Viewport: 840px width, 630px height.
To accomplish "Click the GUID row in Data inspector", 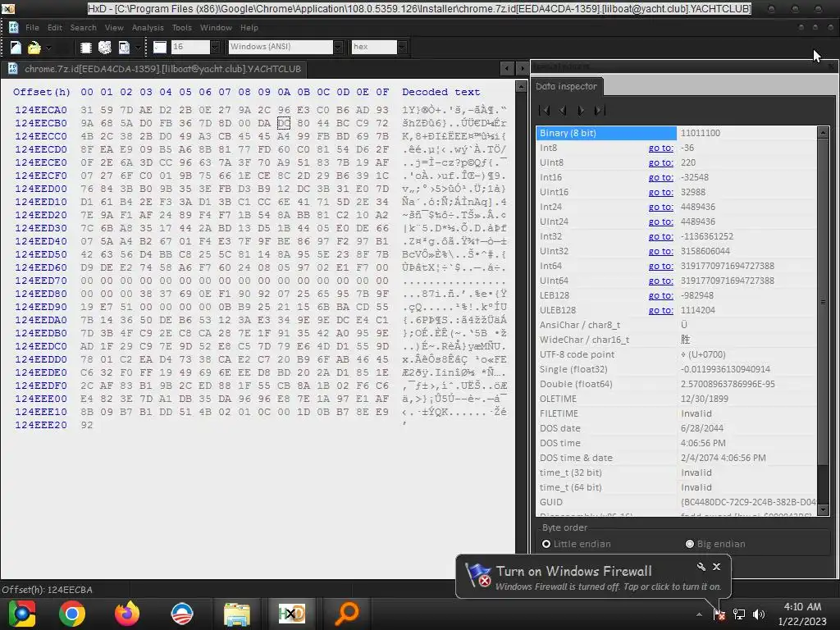I will point(676,502).
